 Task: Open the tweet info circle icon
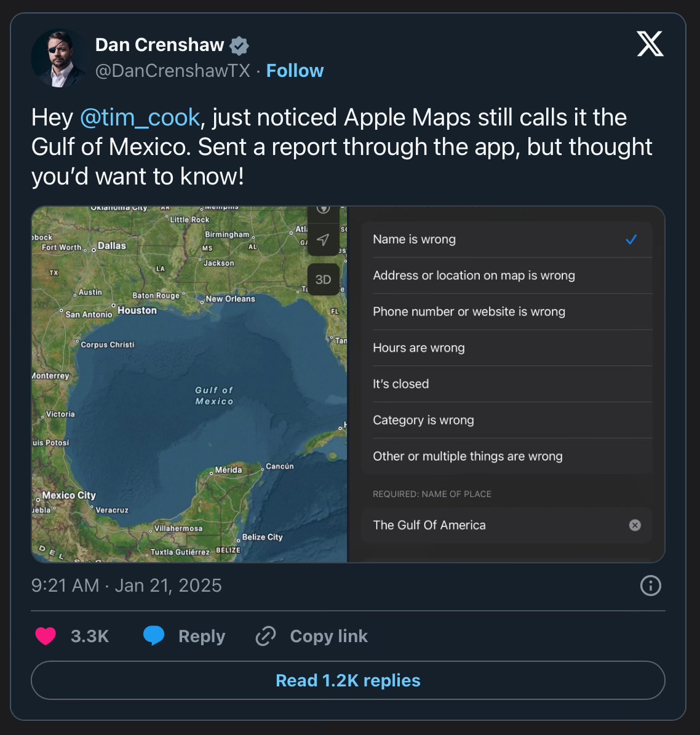pos(650,586)
